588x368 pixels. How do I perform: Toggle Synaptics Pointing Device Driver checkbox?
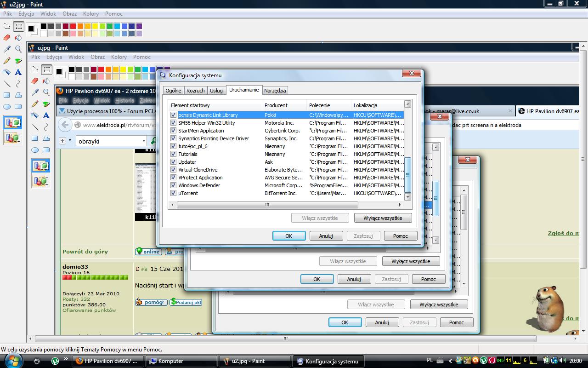coord(173,138)
